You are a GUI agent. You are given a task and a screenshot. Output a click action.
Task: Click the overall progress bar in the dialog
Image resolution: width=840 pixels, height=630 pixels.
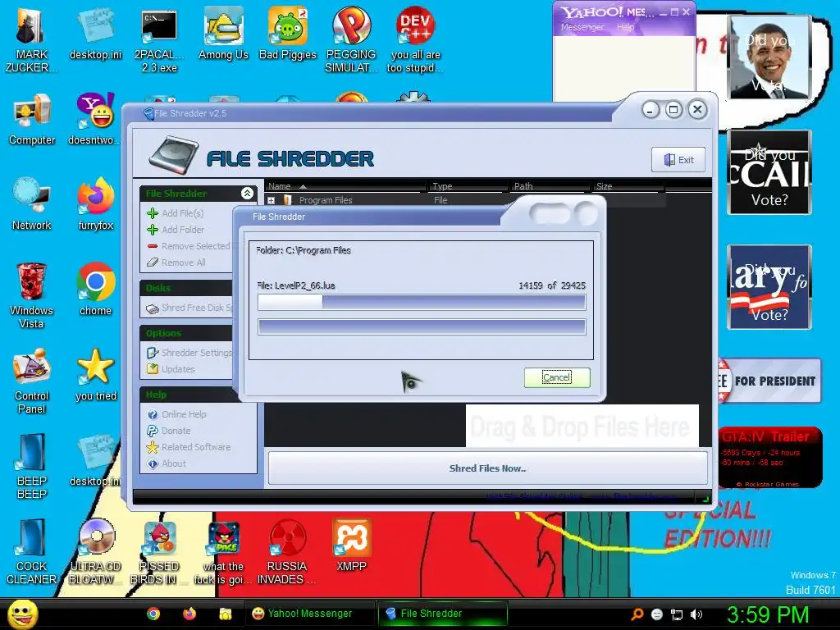click(422, 326)
